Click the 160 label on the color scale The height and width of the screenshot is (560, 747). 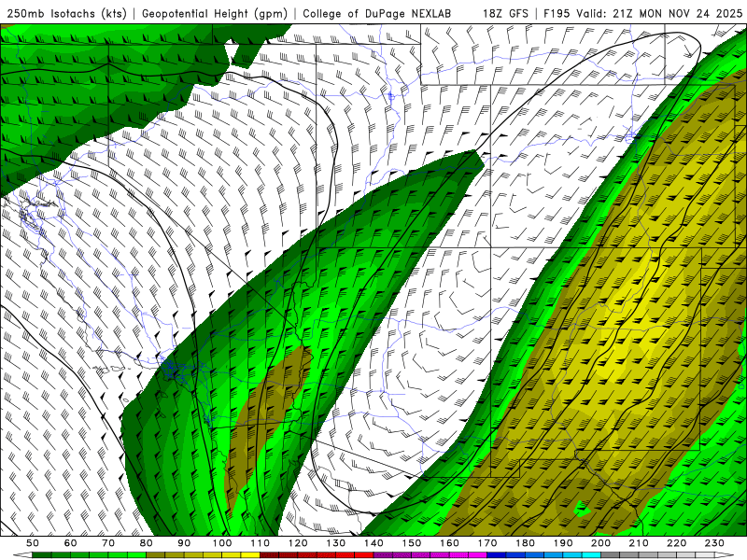pos(449,543)
